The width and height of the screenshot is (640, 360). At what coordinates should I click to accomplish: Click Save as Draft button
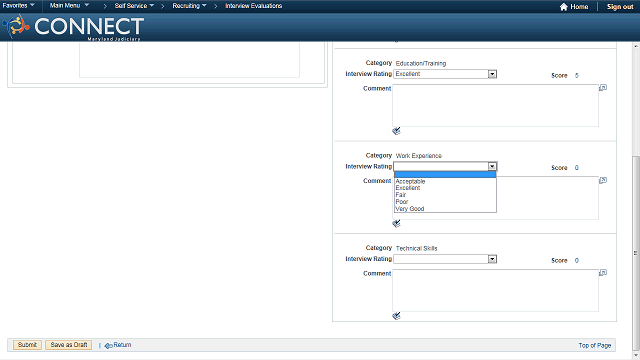69,345
